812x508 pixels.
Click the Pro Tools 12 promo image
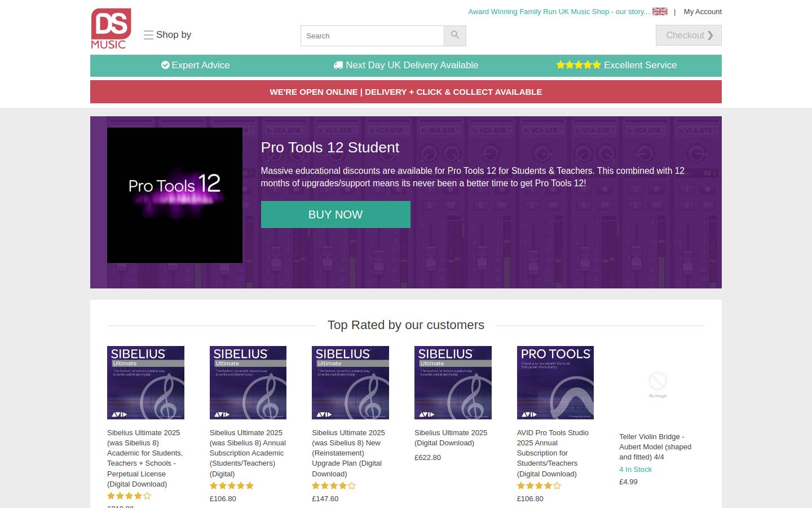tap(175, 195)
